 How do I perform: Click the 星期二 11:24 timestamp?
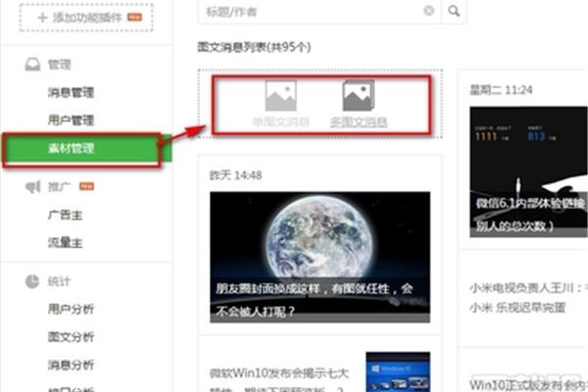(501, 90)
